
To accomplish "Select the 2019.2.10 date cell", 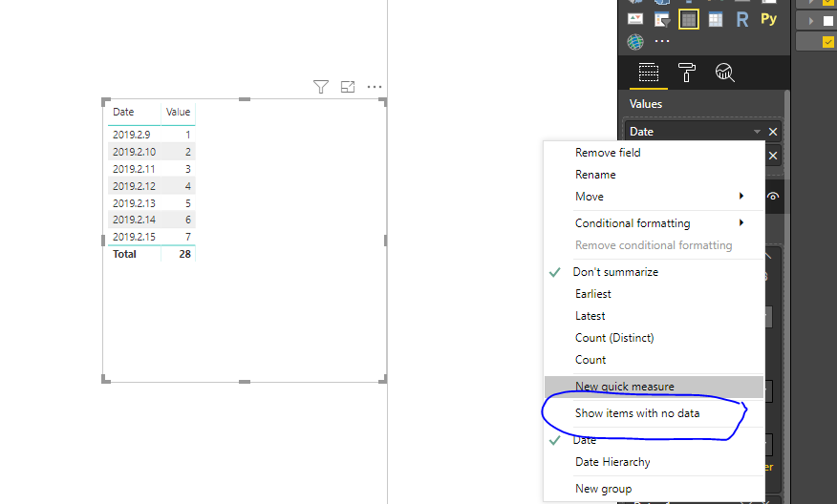I will 134,152.
